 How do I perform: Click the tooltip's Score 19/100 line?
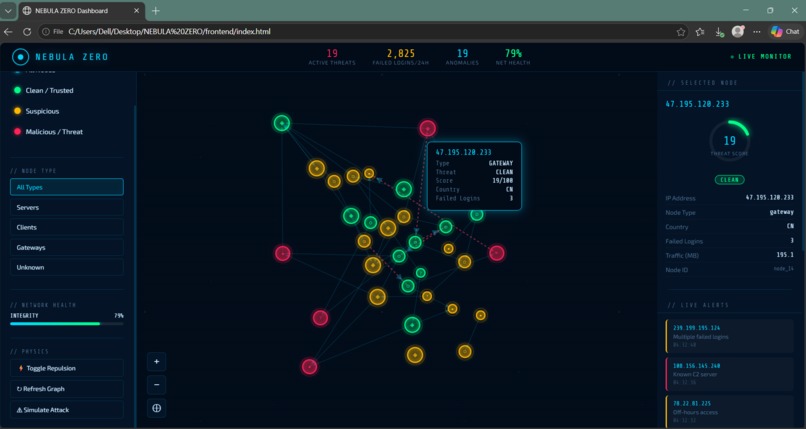click(474, 181)
